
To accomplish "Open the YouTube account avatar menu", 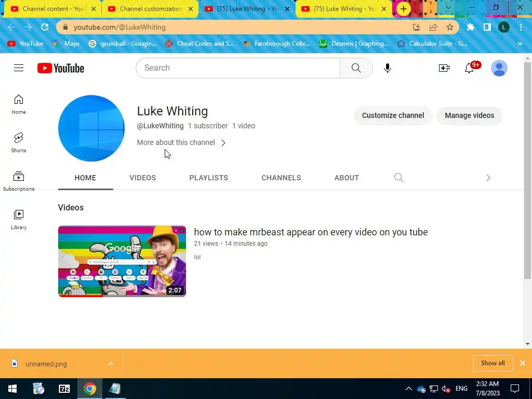I will coord(499,68).
